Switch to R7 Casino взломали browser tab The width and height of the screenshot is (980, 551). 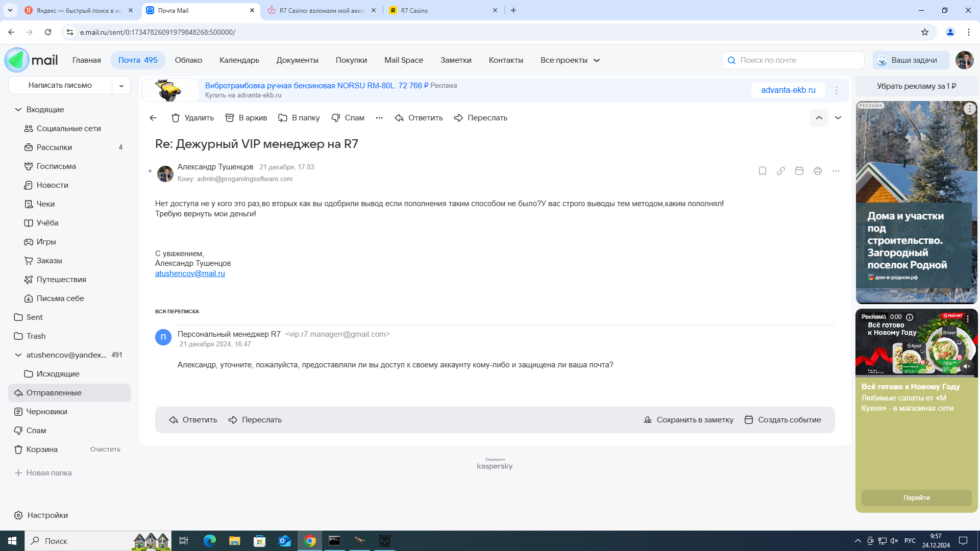[x=323, y=10]
